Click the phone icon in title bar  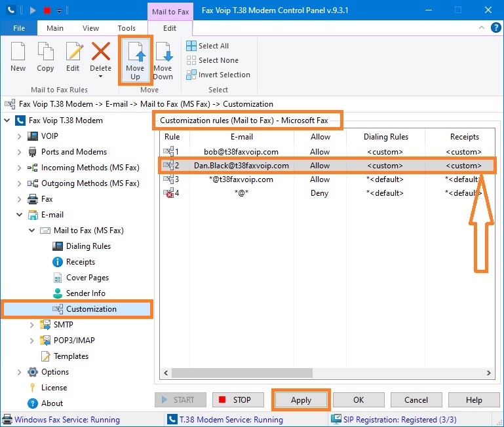point(11,10)
